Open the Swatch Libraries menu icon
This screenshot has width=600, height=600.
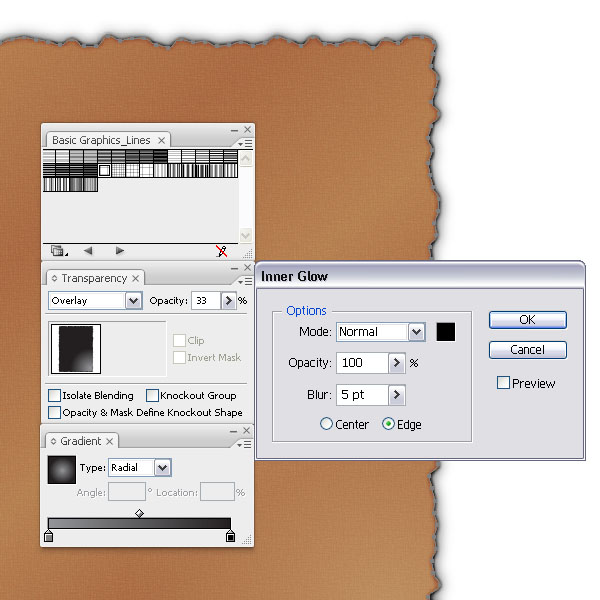[59, 251]
